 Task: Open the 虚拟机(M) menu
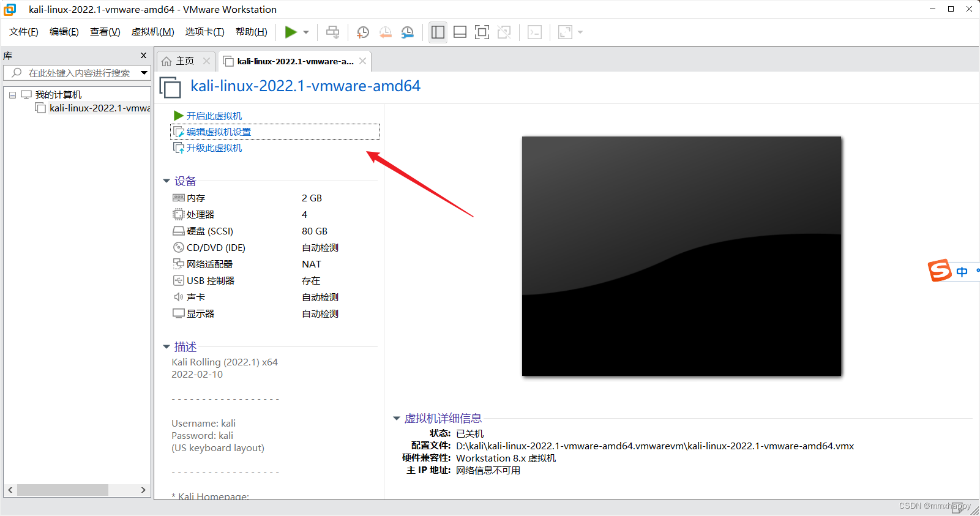152,32
